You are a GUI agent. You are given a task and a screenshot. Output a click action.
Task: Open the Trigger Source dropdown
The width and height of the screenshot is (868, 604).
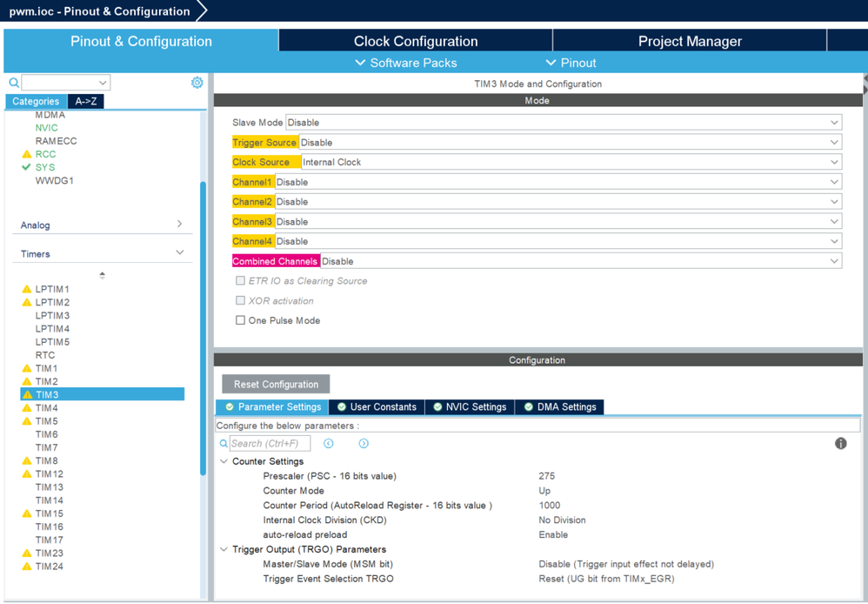pos(571,143)
